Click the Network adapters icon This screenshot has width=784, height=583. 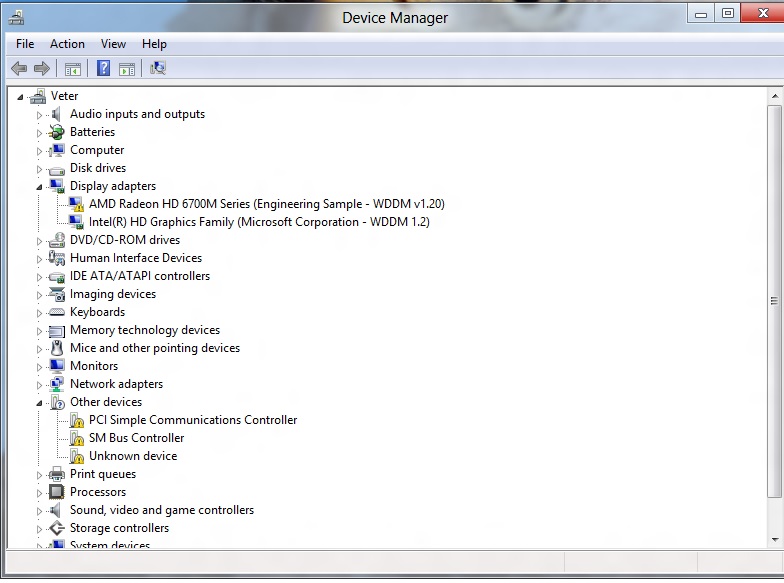tap(56, 384)
